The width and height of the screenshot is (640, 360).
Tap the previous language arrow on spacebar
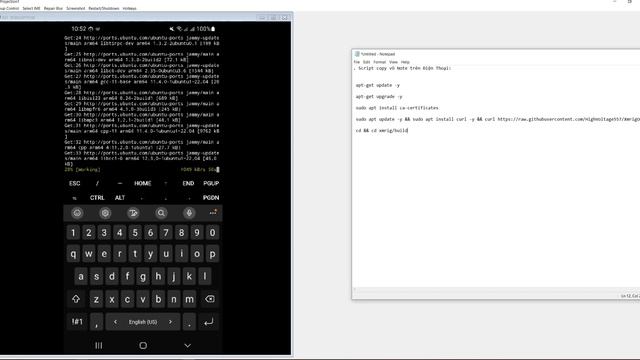[116, 322]
